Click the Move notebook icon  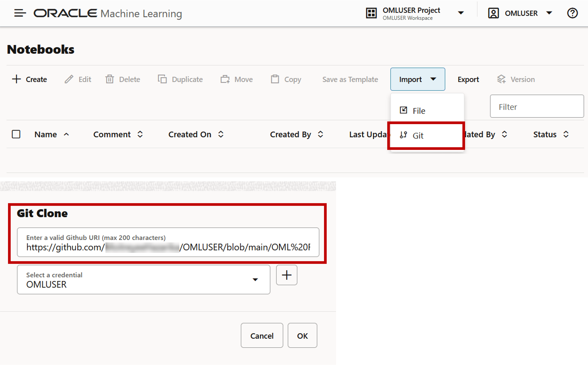(x=225, y=79)
